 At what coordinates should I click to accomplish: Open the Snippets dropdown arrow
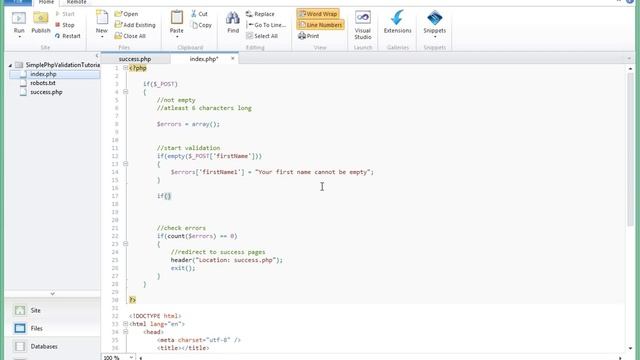coord(435,37)
